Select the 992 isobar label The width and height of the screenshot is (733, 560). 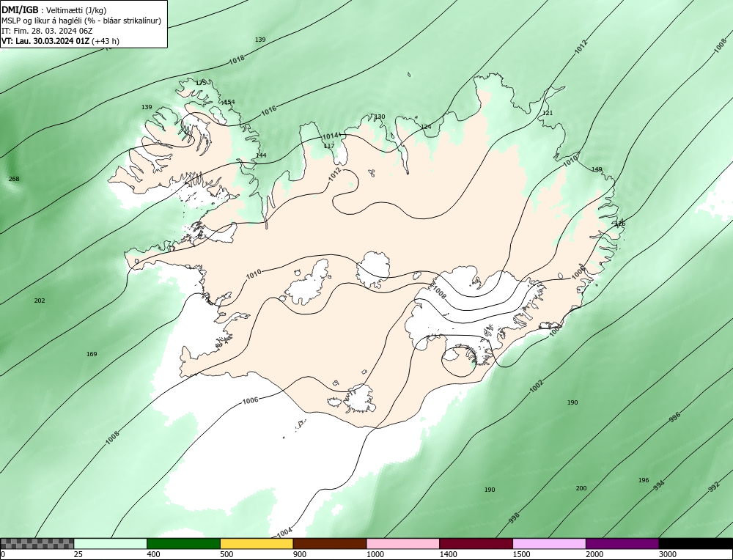coord(713,487)
